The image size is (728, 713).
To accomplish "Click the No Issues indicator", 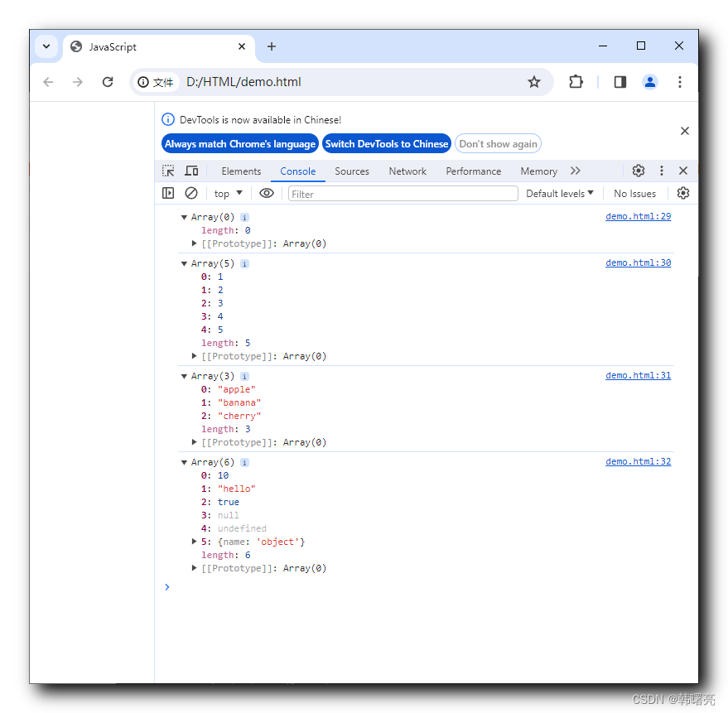I will coord(634,194).
